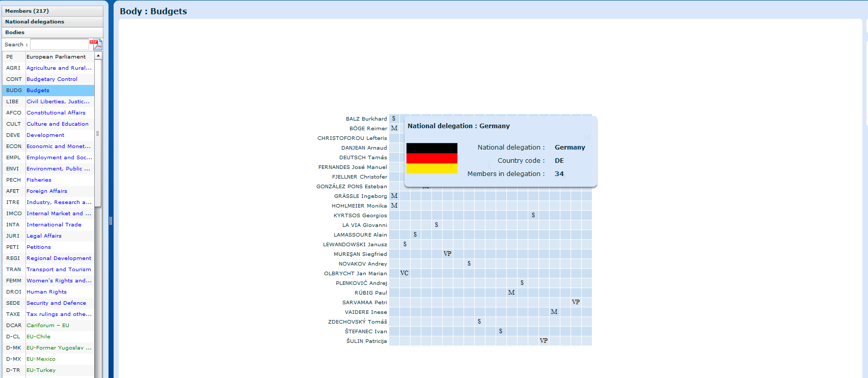Focus the Search input field
Viewport: 868px width, 378px height.
tap(59, 44)
